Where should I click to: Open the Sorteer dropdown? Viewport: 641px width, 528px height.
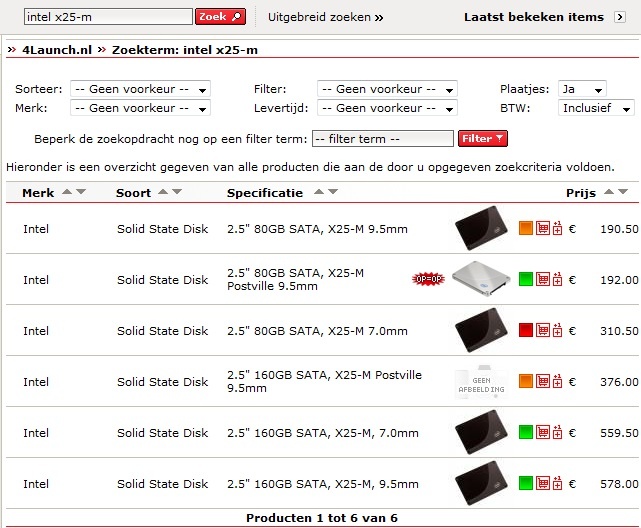pyautogui.click(x=140, y=89)
